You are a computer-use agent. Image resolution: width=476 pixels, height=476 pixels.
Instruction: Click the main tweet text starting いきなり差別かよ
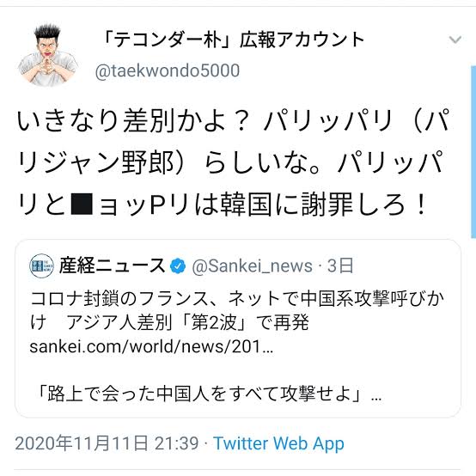coord(233,162)
